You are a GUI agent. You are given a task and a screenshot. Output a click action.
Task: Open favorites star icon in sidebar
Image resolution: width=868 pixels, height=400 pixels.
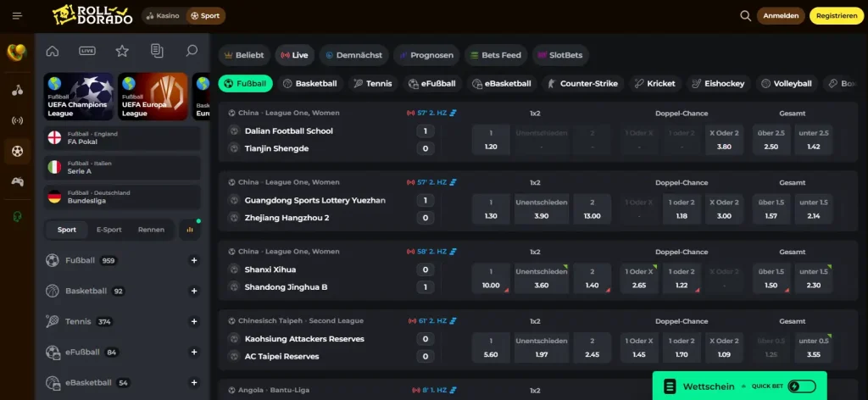tap(122, 51)
